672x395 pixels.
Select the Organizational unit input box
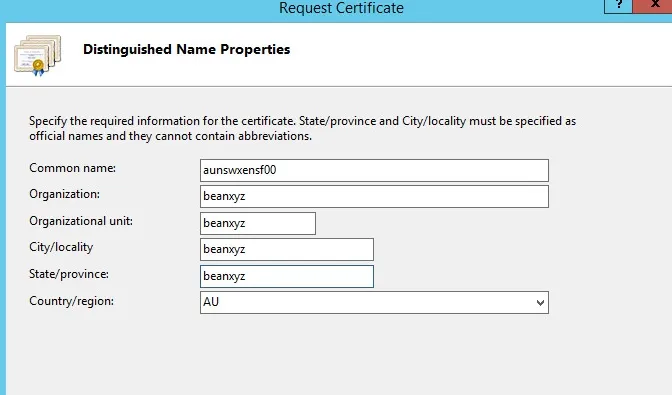coord(258,223)
